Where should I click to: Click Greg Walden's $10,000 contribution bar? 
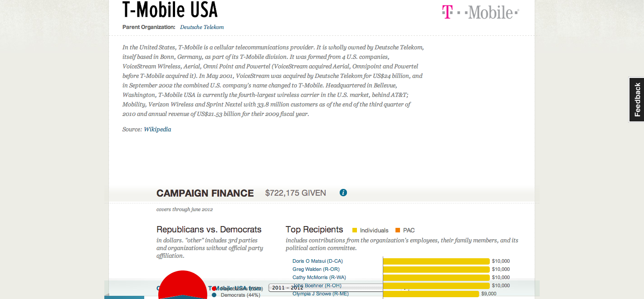pos(436,269)
